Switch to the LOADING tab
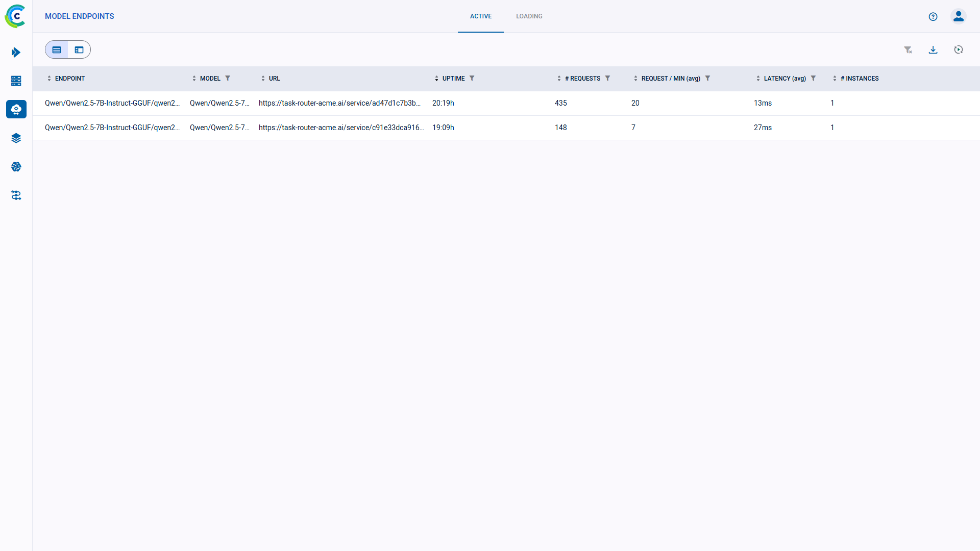Viewport: 980px width, 551px height. [529, 16]
